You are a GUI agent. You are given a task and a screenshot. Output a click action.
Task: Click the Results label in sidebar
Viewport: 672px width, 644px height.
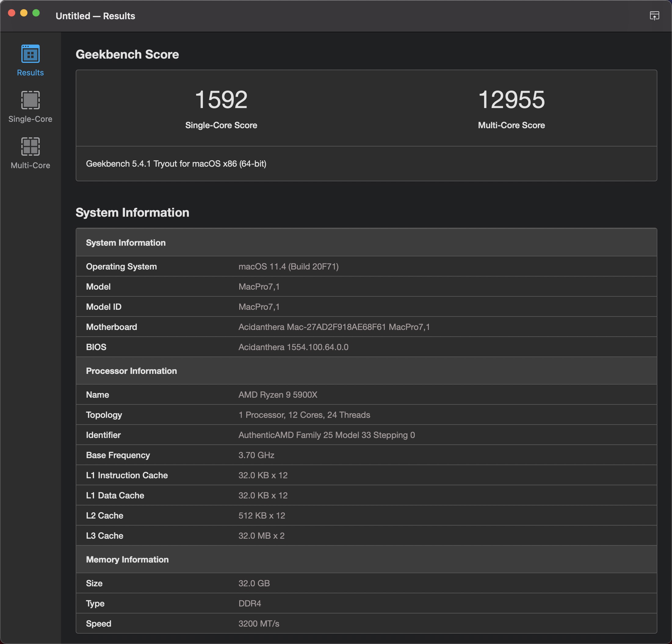(30, 73)
